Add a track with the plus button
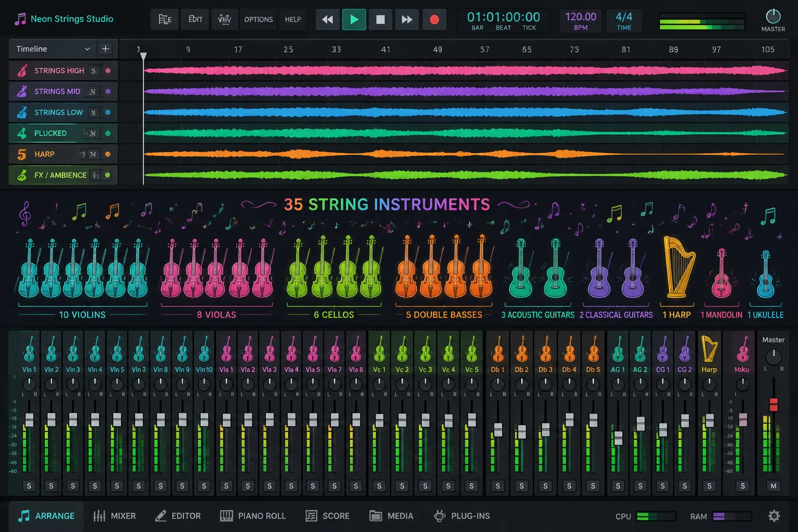 (x=105, y=49)
